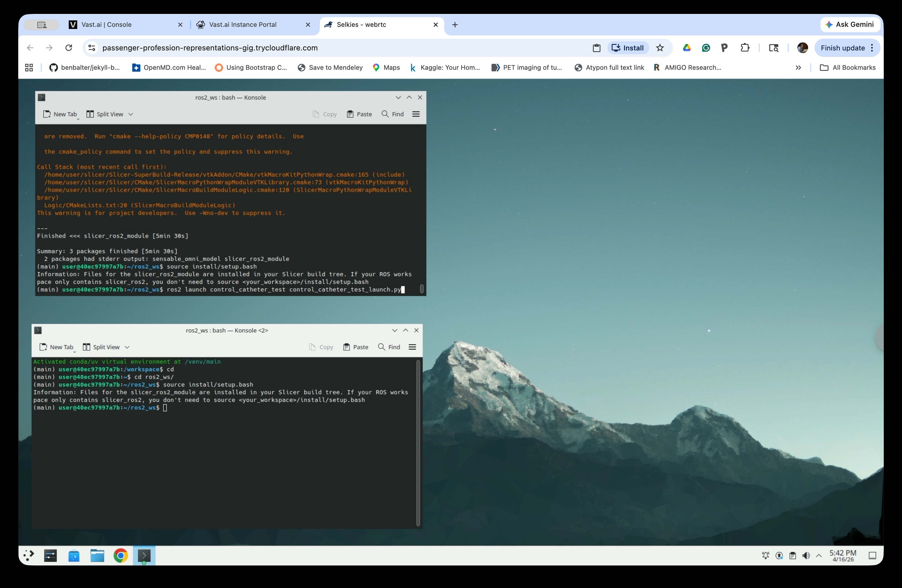Image resolution: width=902 pixels, height=588 pixels.
Task: Click the Finish update button
Action: pos(843,48)
